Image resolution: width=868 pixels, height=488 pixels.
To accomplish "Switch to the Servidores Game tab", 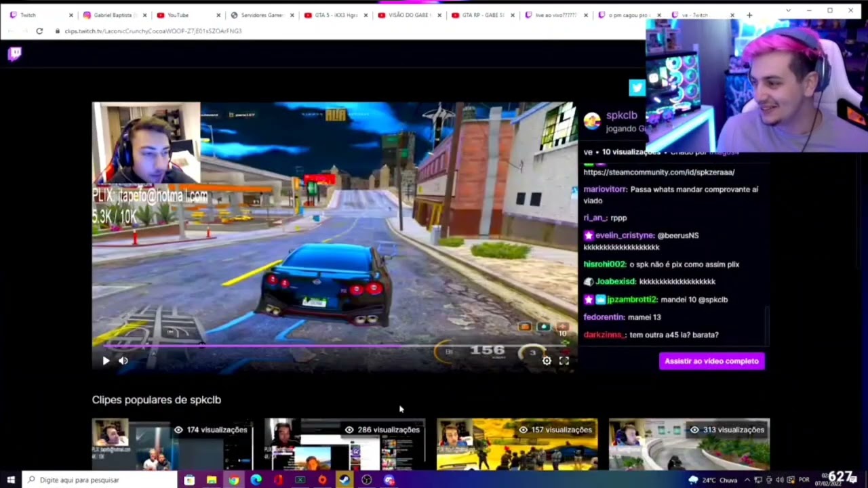I will [x=261, y=15].
